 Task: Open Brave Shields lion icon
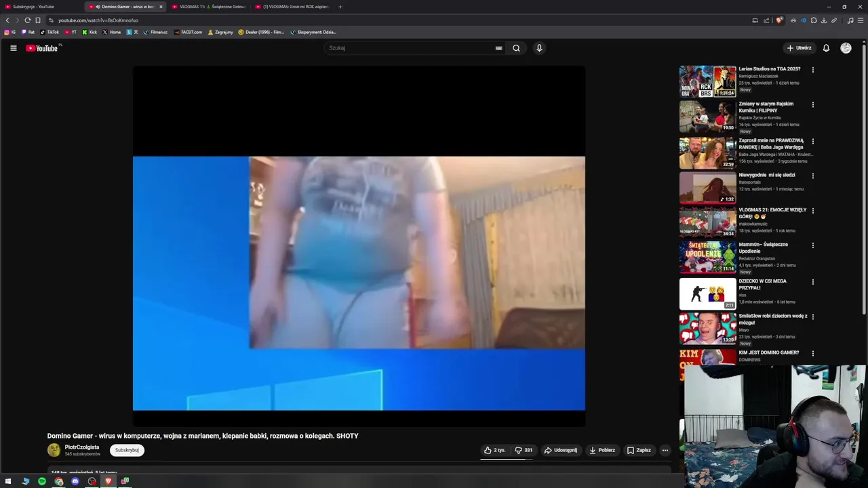(x=779, y=20)
